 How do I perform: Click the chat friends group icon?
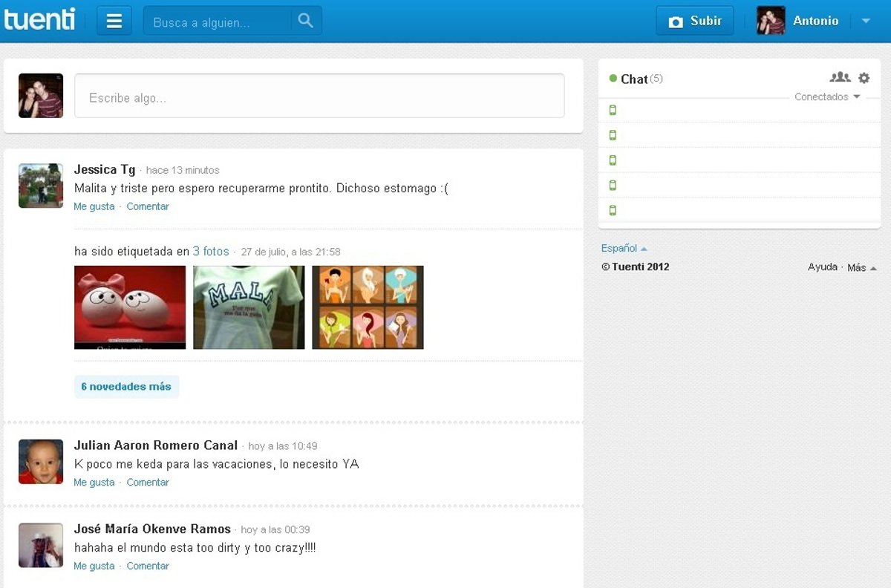(840, 77)
